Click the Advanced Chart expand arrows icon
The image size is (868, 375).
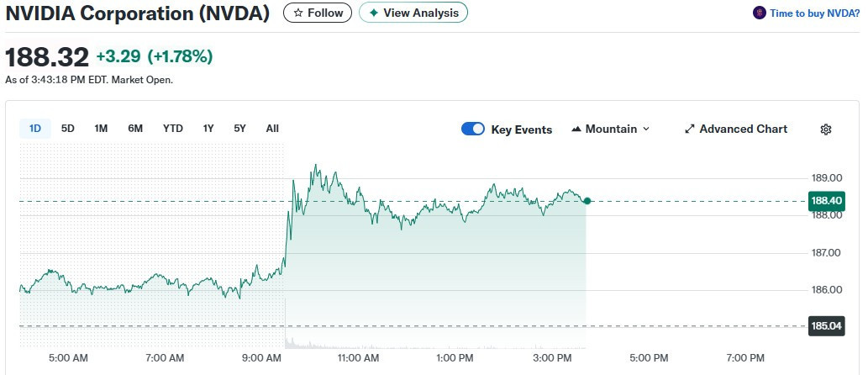click(690, 129)
